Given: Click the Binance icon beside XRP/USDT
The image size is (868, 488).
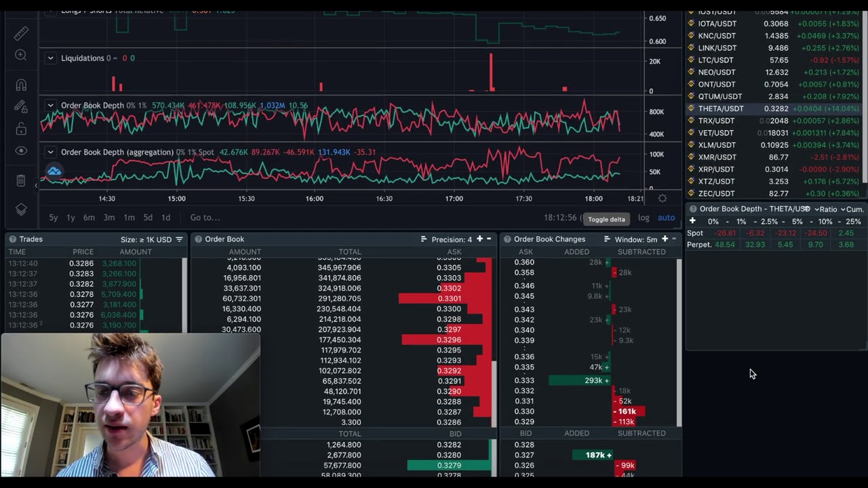Looking at the screenshot, I should click(692, 169).
